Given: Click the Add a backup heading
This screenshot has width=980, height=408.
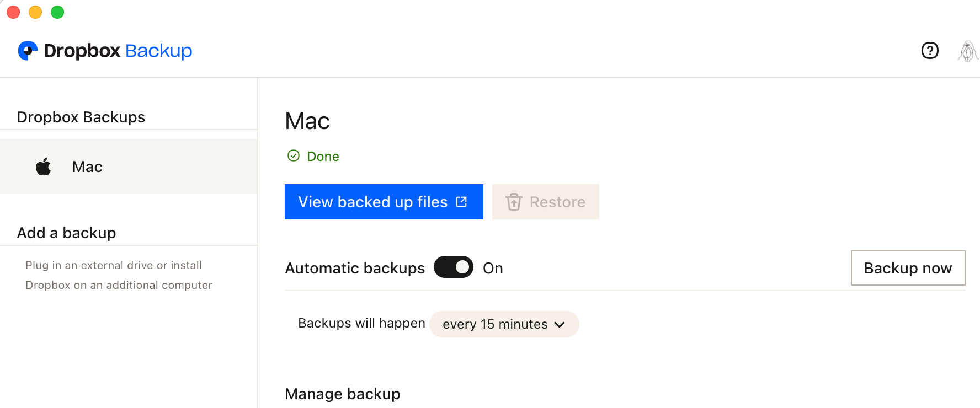Looking at the screenshot, I should [67, 233].
